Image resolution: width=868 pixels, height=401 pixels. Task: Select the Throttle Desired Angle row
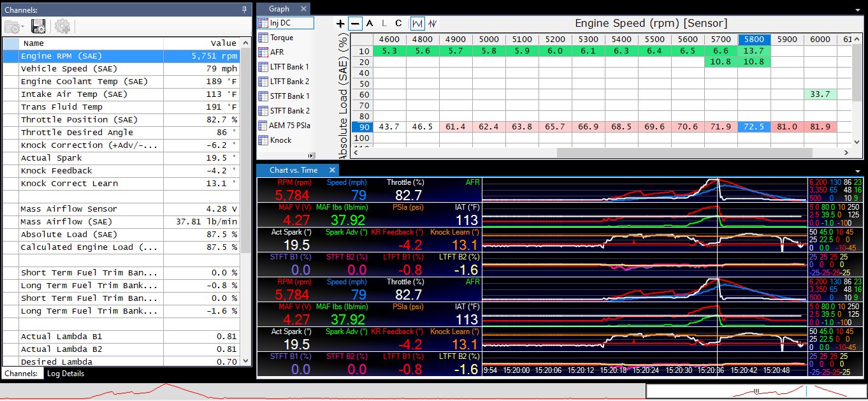[122, 133]
